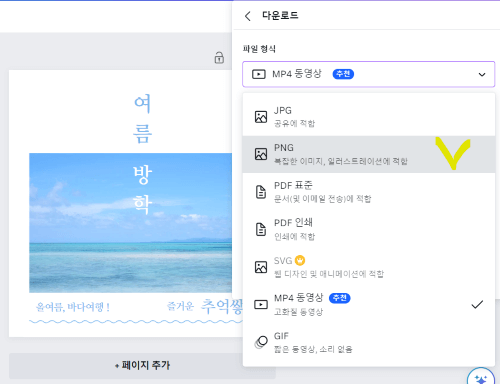Click the 추천 badge in the format field

343,74
